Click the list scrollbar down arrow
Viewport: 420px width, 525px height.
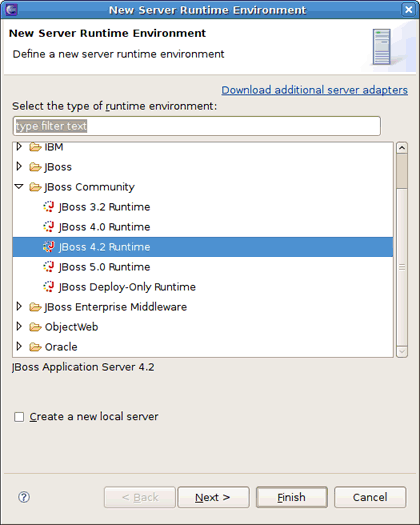[x=402, y=352]
